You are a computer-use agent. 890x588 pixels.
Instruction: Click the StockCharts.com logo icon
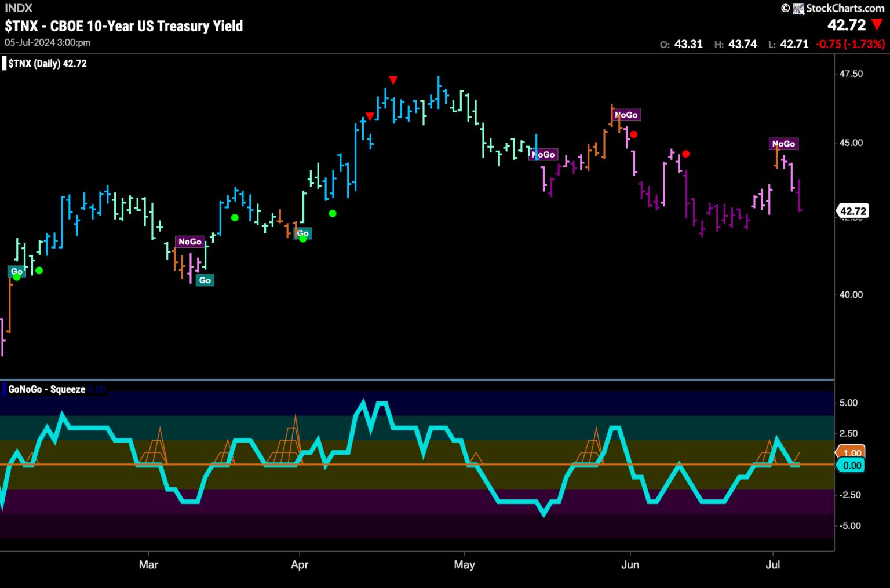click(798, 9)
